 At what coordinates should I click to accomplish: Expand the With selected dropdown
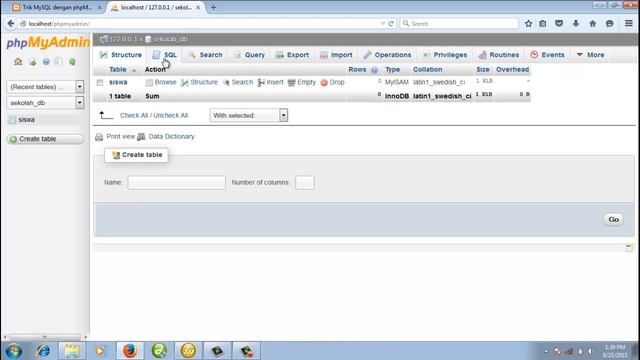point(249,116)
